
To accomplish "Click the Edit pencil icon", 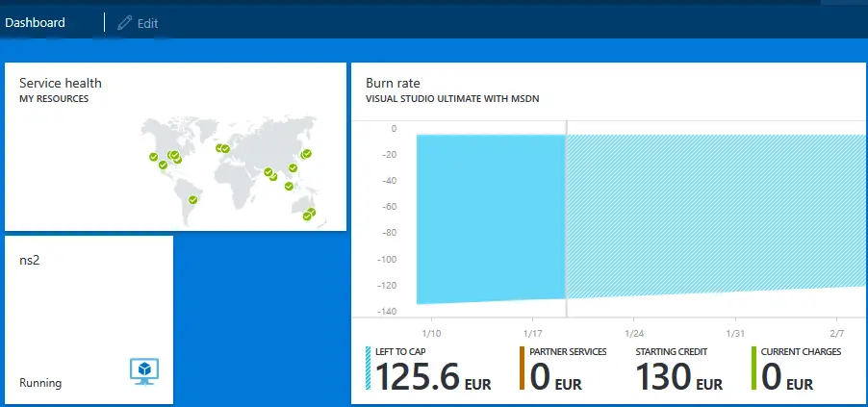I will click(124, 23).
